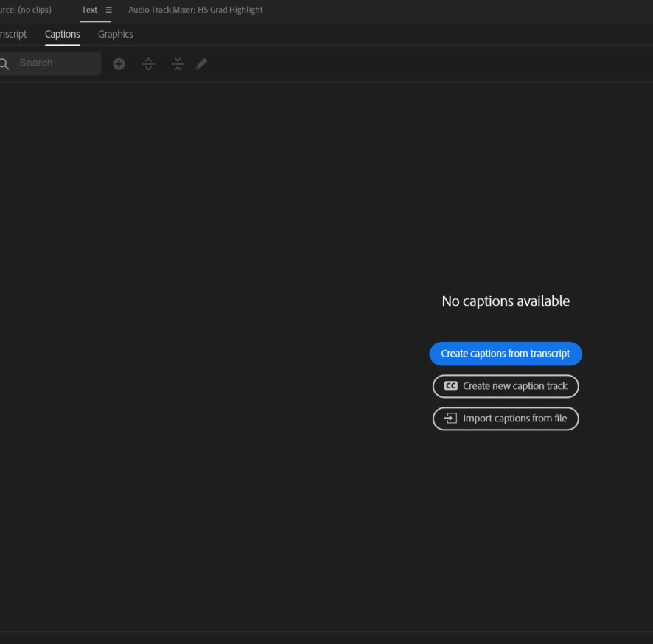Viewport: 653px width, 644px height.
Task: Click Create captions from transcript button
Action: [x=505, y=354]
